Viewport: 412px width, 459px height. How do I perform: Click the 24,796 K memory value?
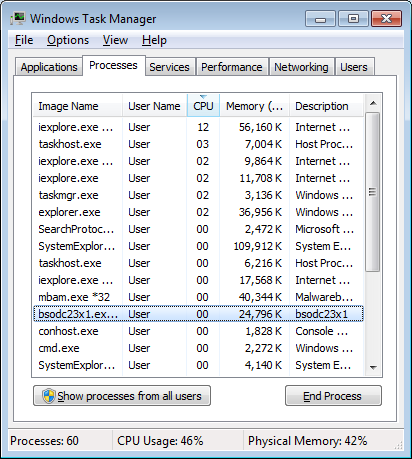tap(260, 314)
